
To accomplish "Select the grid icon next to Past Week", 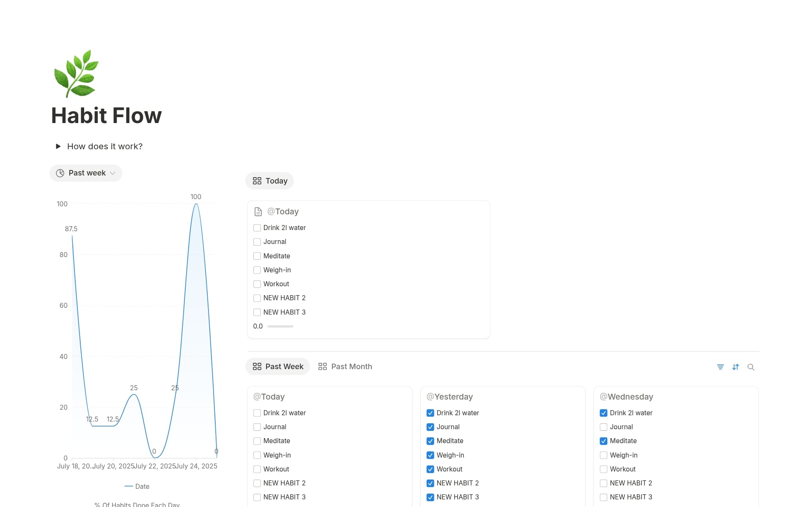I will [258, 366].
